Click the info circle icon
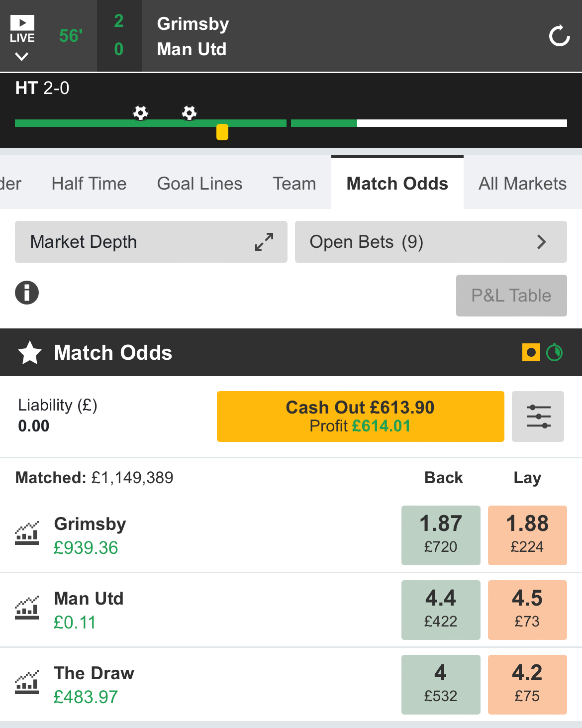582x728 pixels. (x=27, y=293)
